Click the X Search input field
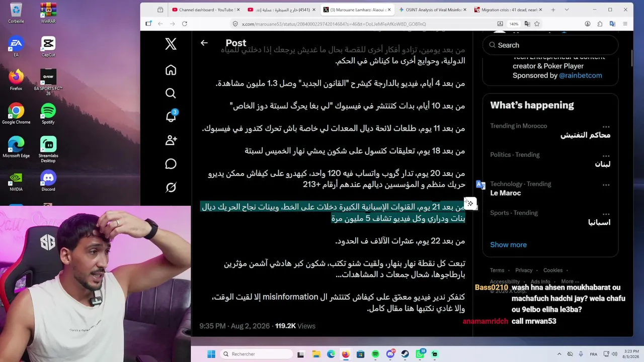 550,45
